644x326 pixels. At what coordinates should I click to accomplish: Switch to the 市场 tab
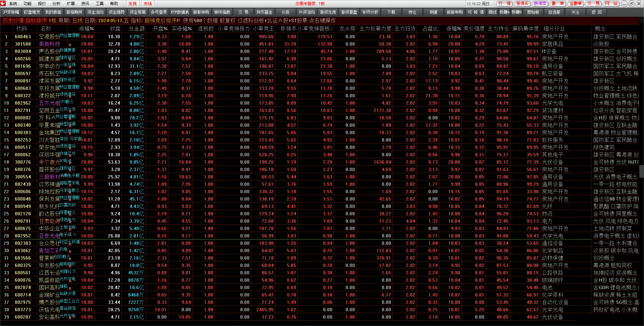point(148,4)
